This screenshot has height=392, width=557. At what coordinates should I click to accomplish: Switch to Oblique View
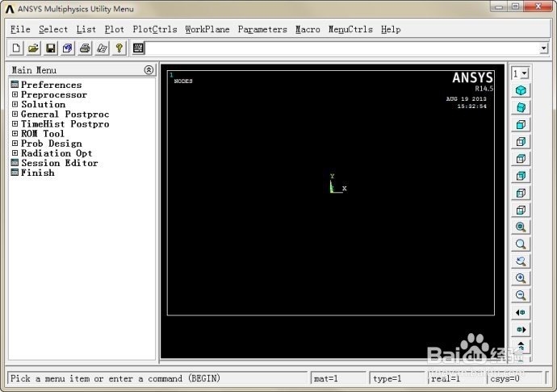point(521,107)
